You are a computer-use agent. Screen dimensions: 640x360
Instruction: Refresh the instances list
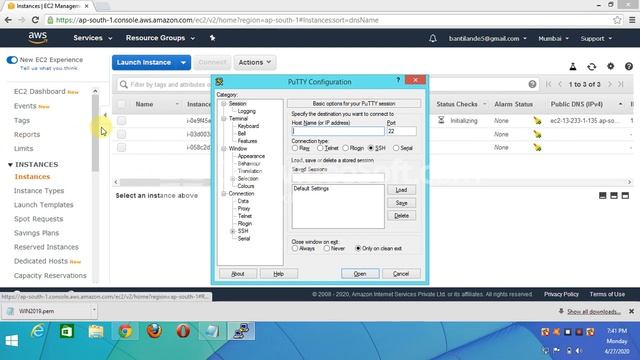coord(591,67)
